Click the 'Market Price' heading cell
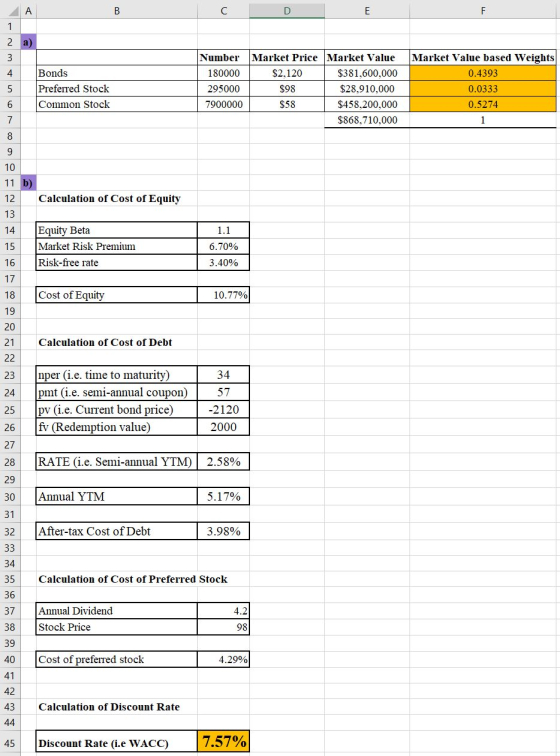The height and width of the screenshot is (756, 560). pyautogui.click(x=287, y=57)
